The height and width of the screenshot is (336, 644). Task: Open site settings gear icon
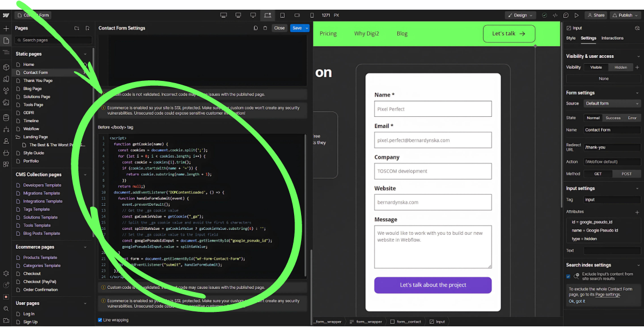click(6, 273)
